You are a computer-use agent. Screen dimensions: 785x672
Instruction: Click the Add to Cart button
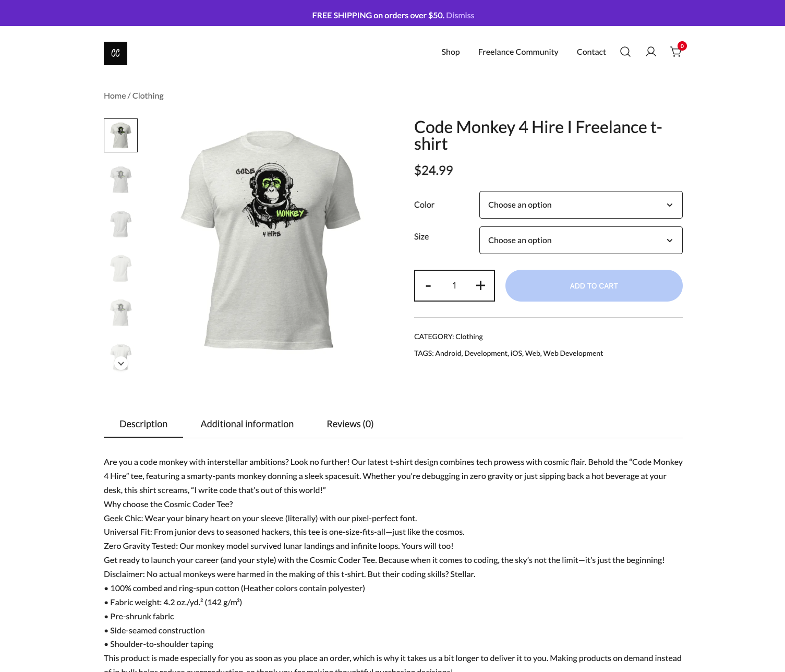pos(594,285)
